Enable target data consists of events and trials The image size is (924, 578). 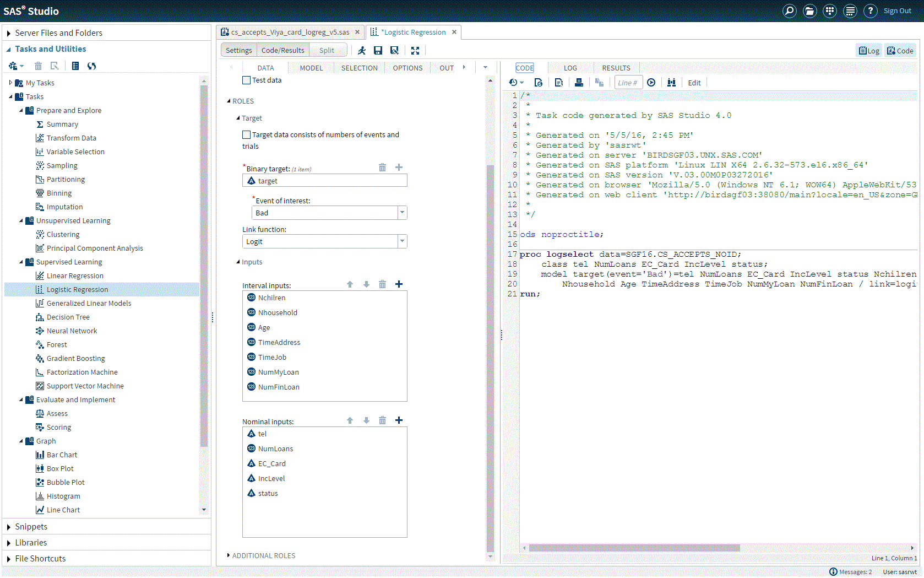point(246,134)
